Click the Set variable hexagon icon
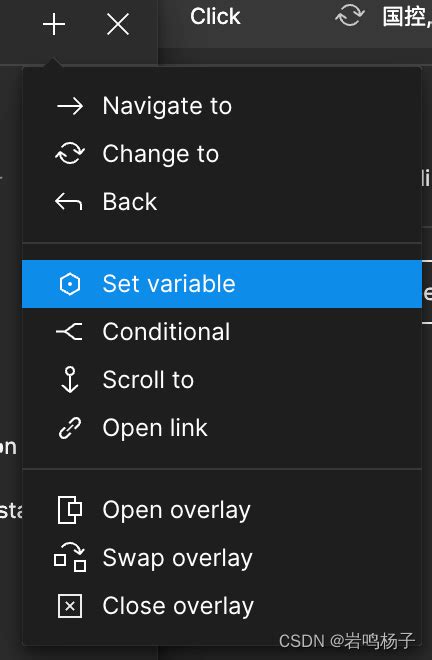This screenshot has width=432, height=660. (70, 284)
